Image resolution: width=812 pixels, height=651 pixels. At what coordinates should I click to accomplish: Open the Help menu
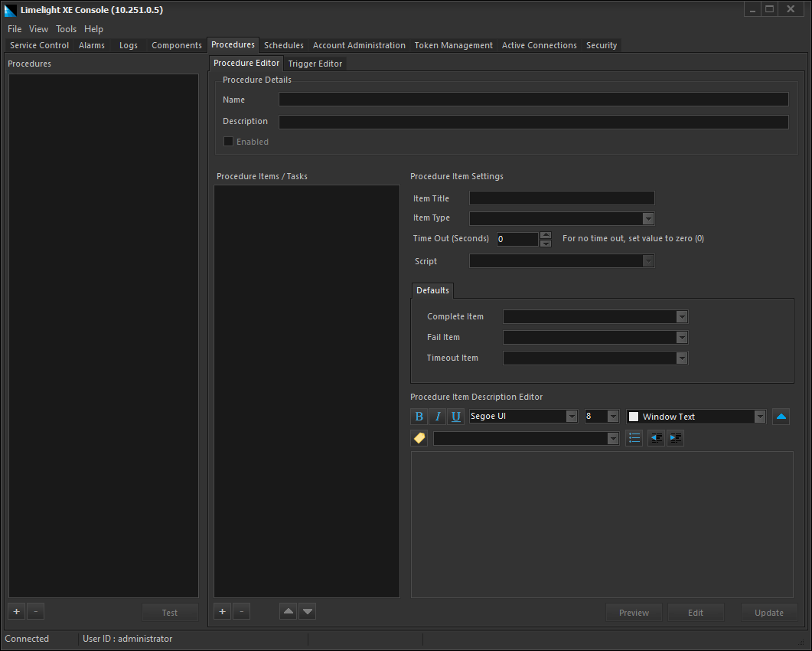tap(93, 29)
